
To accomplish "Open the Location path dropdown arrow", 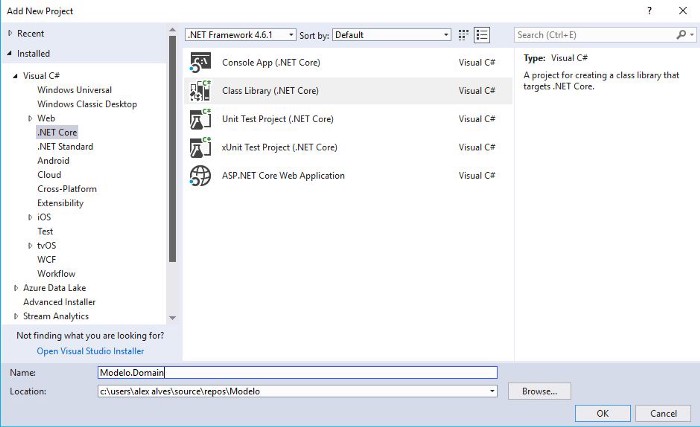I will (492, 391).
